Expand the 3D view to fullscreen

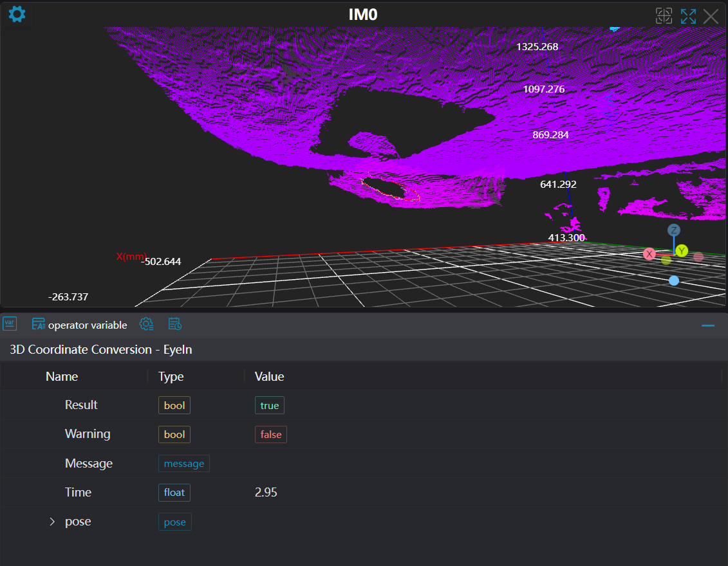(688, 16)
